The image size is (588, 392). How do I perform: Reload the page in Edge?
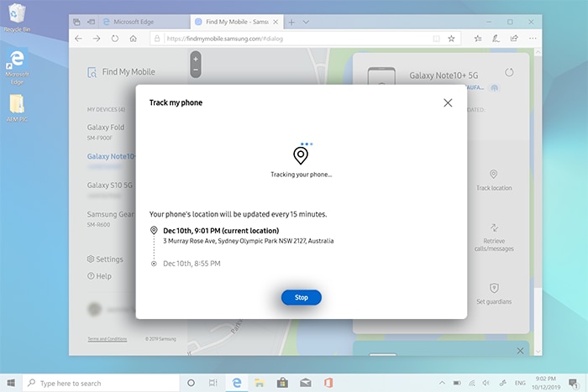115,39
